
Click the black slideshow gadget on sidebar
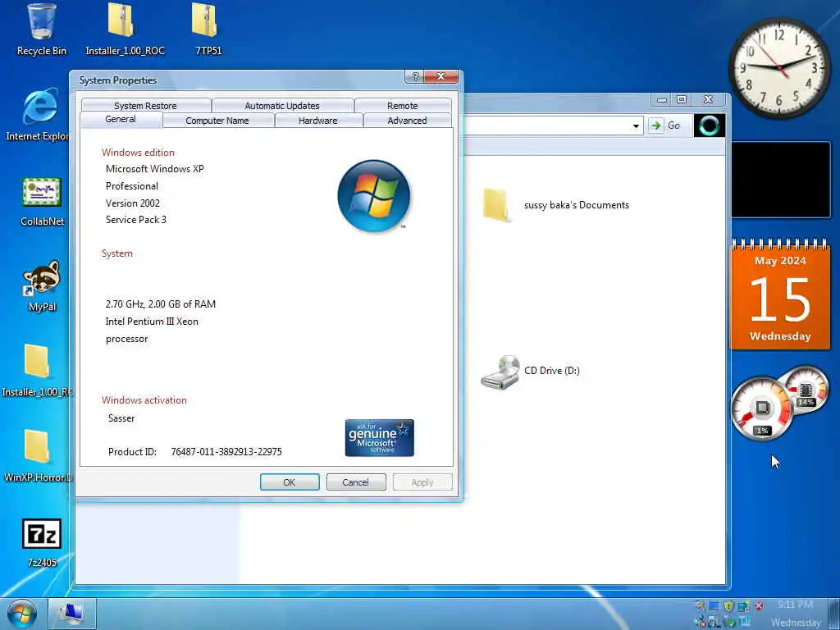[781, 180]
